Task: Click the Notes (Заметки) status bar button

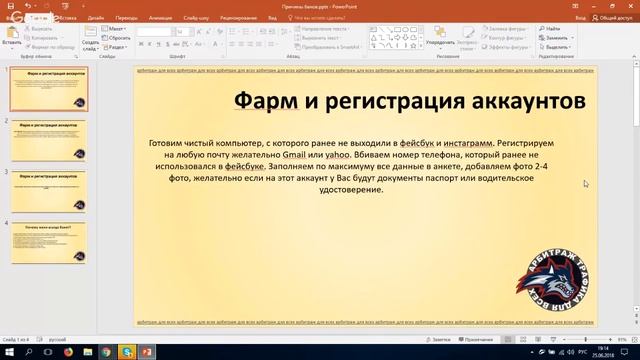Action: 438,340
